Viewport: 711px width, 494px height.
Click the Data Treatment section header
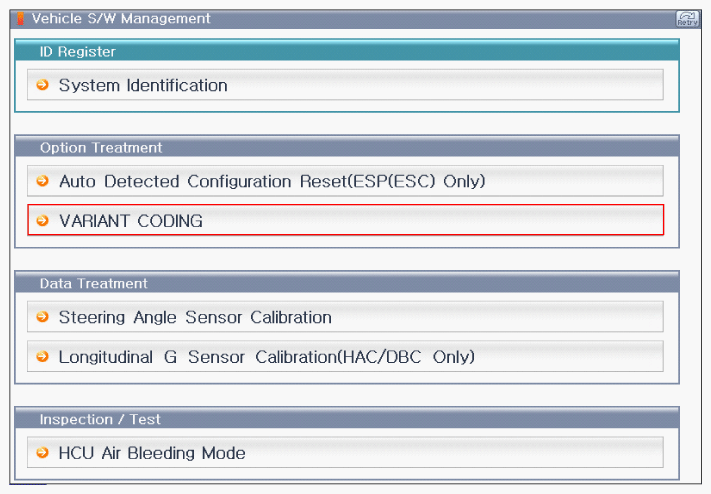point(94,283)
